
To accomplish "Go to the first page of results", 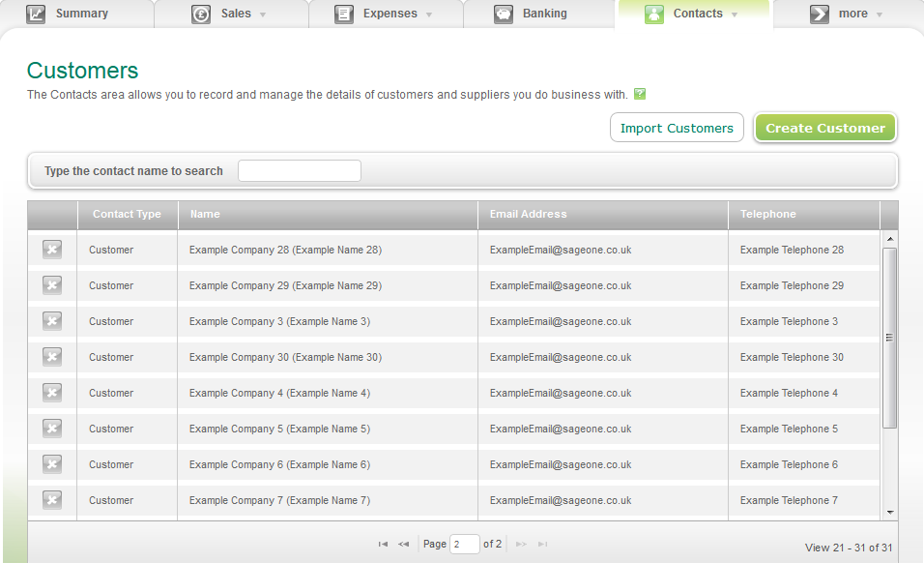I will tap(383, 544).
